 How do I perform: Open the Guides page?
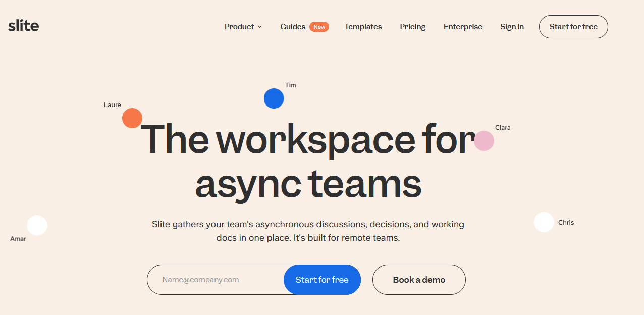(x=293, y=27)
